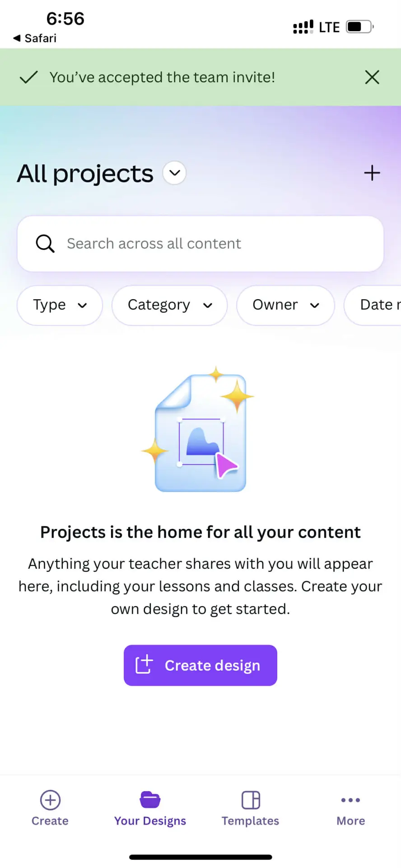Select the Your Designs folder icon

(150, 800)
